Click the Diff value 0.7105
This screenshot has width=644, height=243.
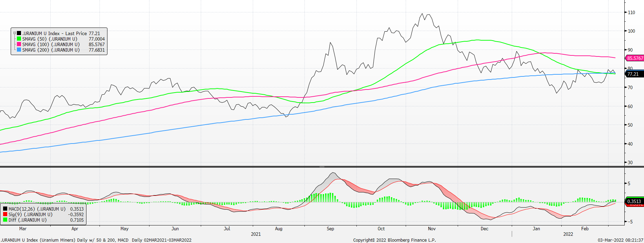click(x=77, y=220)
